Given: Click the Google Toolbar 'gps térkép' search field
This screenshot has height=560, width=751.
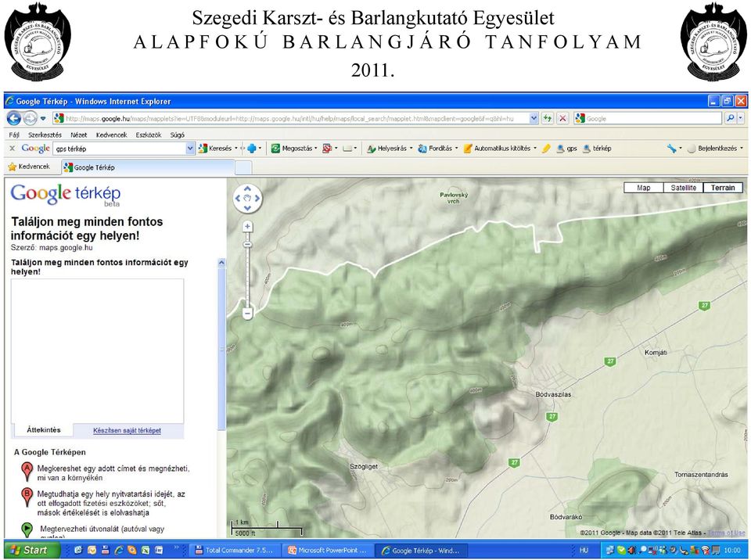Looking at the screenshot, I should (x=119, y=149).
